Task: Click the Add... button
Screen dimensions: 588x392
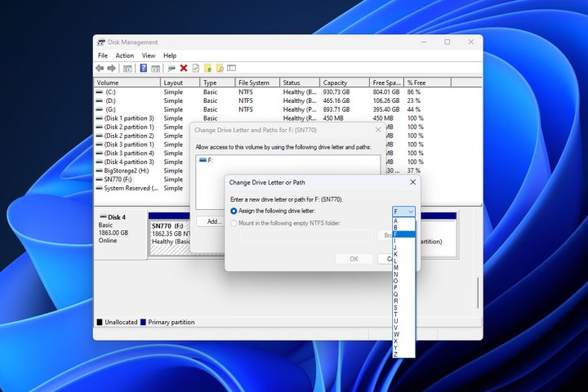Action: click(x=214, y=221)
